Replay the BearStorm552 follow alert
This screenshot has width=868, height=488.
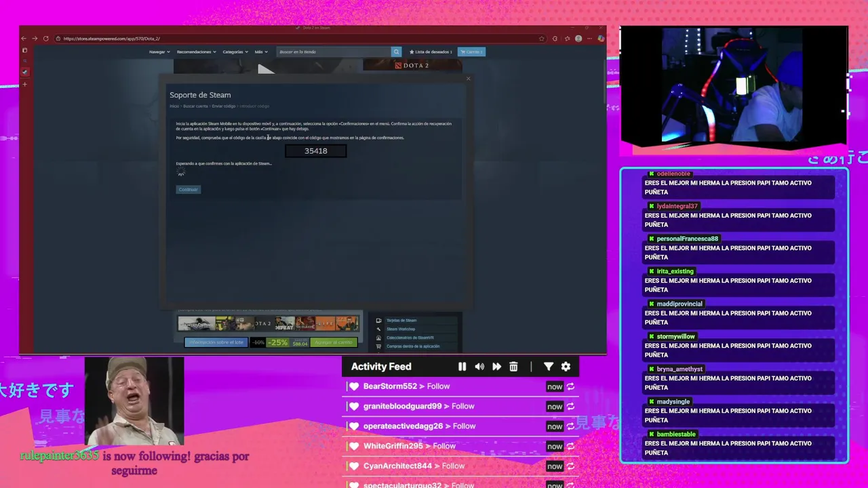tap(570, 386)
